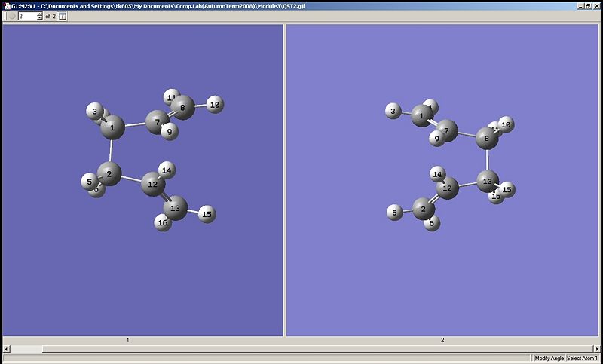Minimize the molecule viewer window
603x364 pixels.
coord(580,5)
